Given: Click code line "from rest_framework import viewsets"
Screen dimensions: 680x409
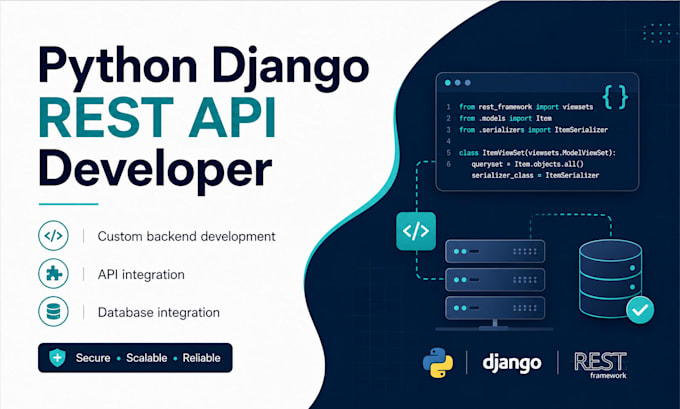Looking at the screenshot, I should pos(526,107).
